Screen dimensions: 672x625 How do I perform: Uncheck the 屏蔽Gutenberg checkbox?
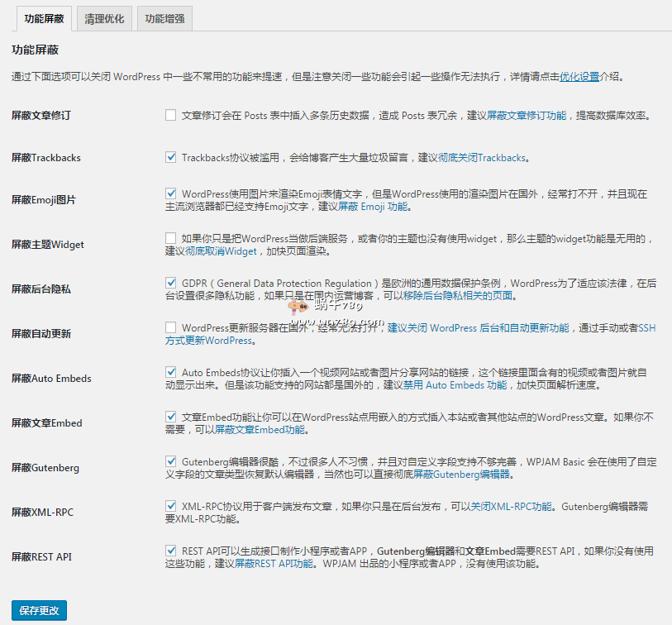click(171, 462)
